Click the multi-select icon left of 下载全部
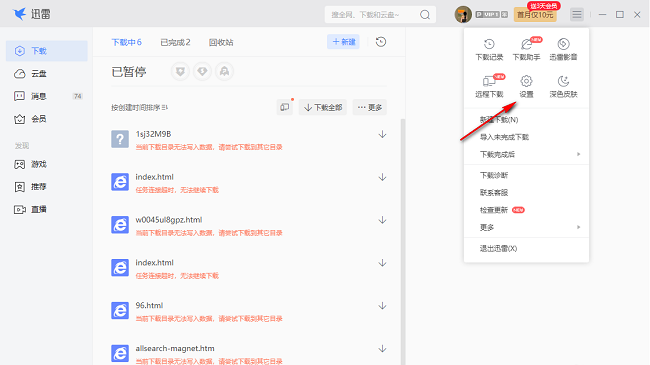This screenshot has height=365, width=650. point(285,107)
